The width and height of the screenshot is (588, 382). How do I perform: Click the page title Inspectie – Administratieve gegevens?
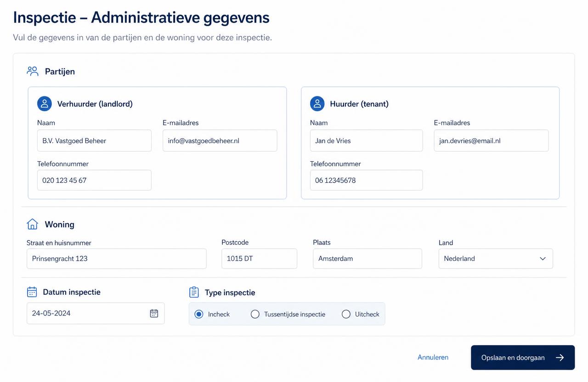point(141,17)
